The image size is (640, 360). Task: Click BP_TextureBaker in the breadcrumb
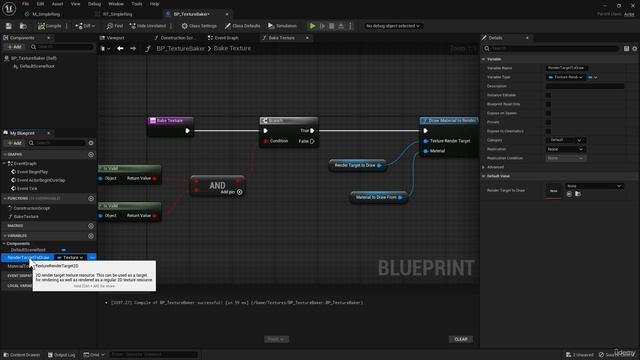[x=180, y=48]
